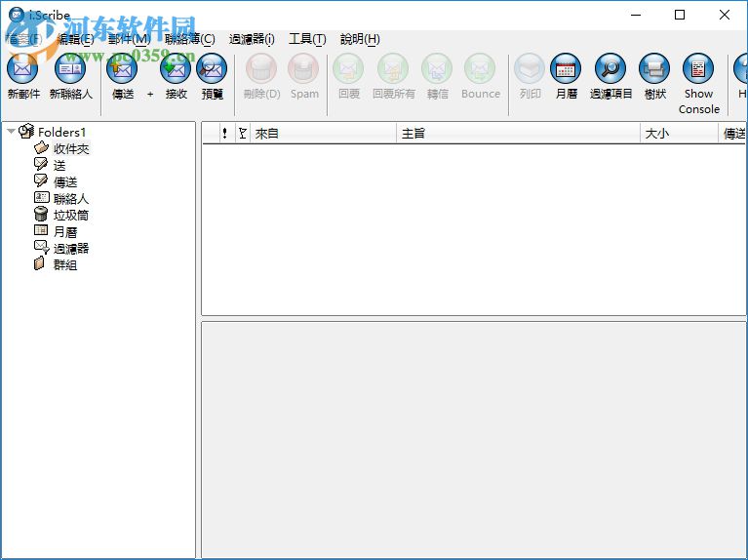
Task: Click the 轉信 forward icon
Action: (x=437, y=69)
